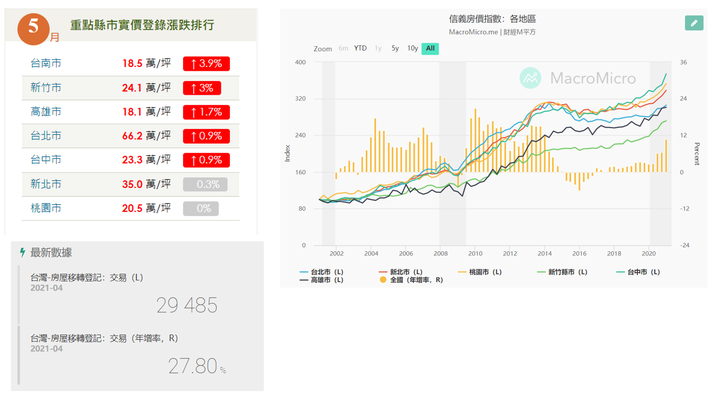Screen dimensions: 720x396
Task: Click the 23.3 萬/坪 price value
Action: tap(146, 160)
